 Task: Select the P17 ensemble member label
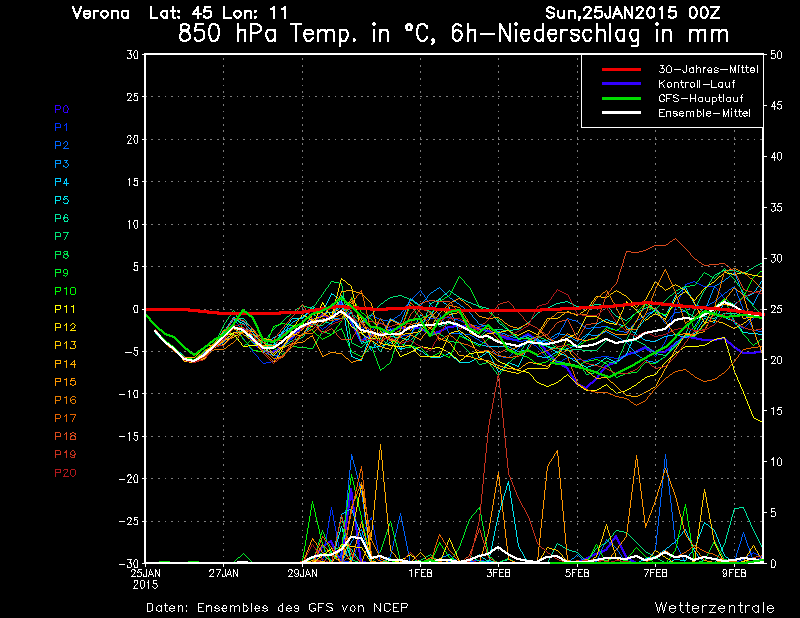pos(65,418)
